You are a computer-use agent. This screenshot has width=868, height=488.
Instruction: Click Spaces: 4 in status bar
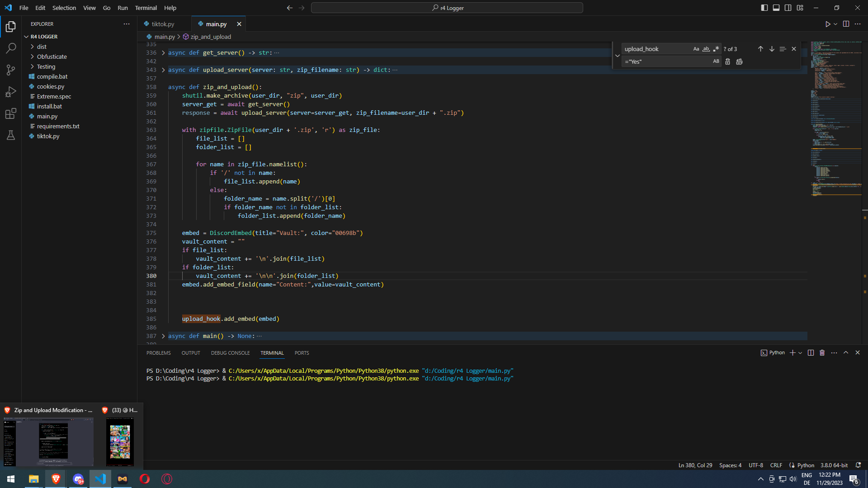(730, 465)
